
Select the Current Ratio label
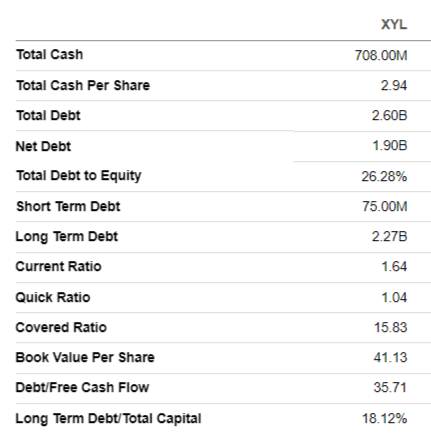tap(58, 266)
